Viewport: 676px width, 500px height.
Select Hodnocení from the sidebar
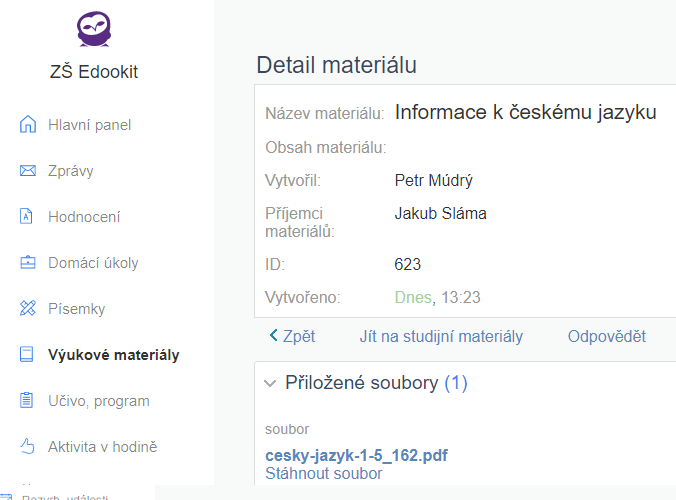(x=84, y=217)
